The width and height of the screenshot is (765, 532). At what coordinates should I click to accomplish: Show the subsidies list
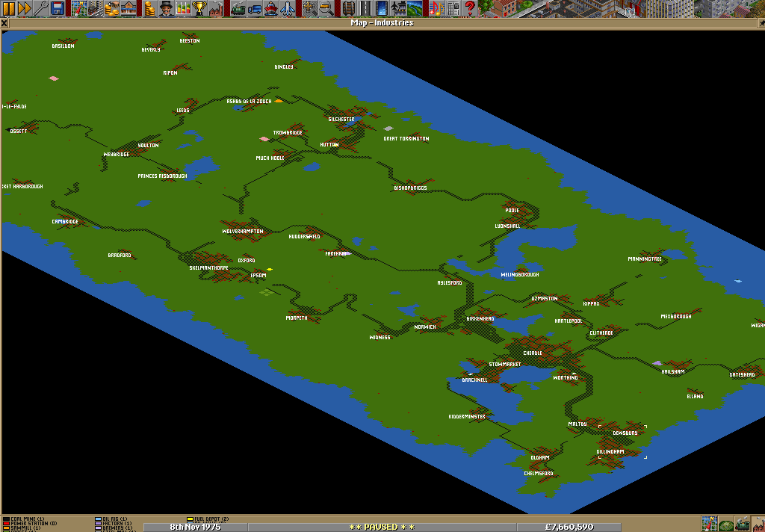[x=112, y=8]
